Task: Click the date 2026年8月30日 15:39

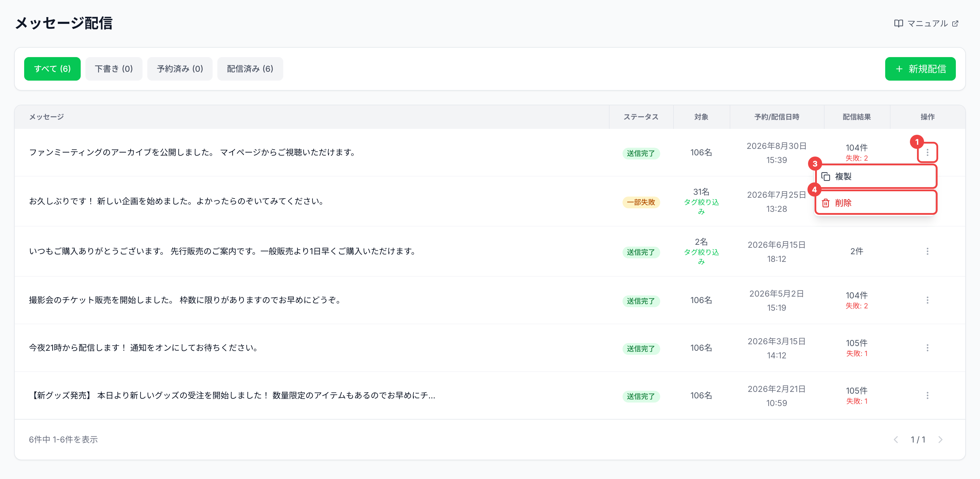Action: pyautogui.click(x=777, y=153)
